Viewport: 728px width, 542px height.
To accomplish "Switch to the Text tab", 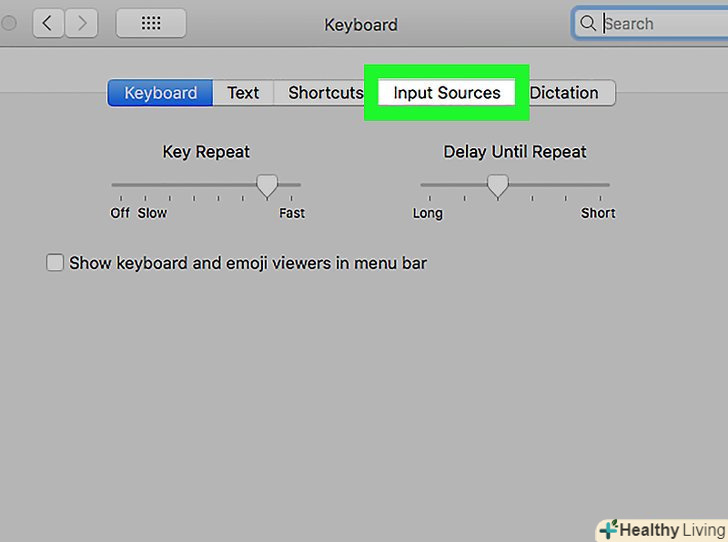I will (243, 93).
